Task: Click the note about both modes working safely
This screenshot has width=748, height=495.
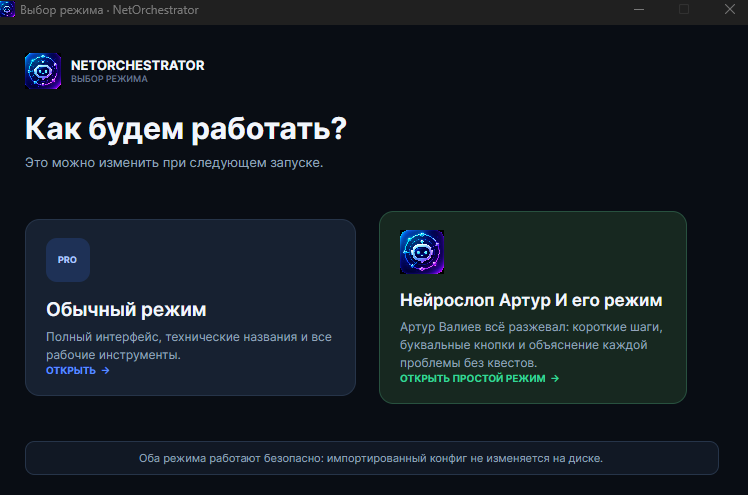Action: (371, 458)
